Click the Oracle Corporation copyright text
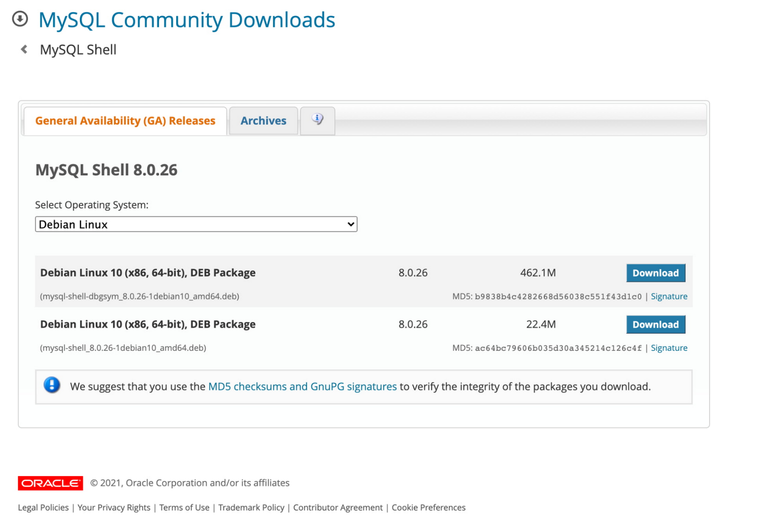The image size is (783, 532). [190, 483]
